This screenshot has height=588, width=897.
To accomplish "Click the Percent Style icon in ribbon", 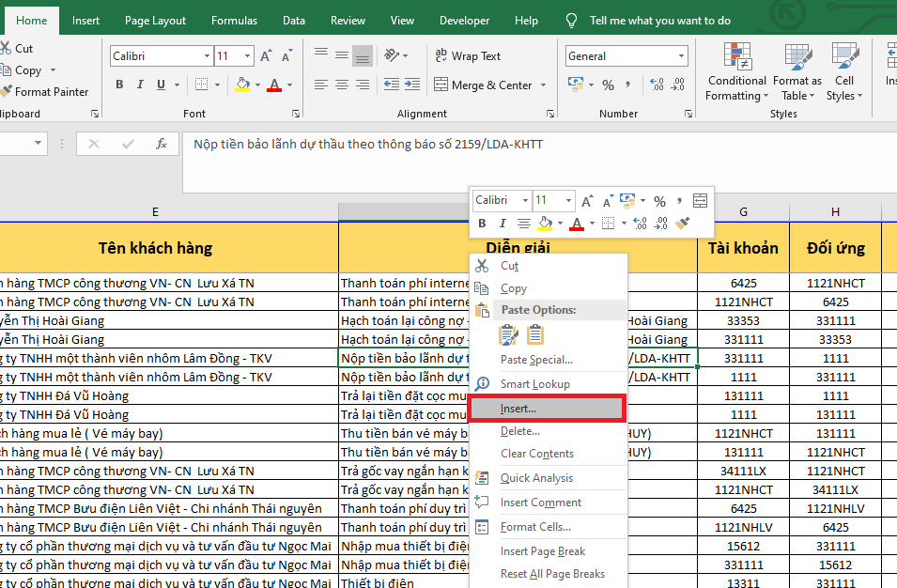I will click(x=608, y=85).
